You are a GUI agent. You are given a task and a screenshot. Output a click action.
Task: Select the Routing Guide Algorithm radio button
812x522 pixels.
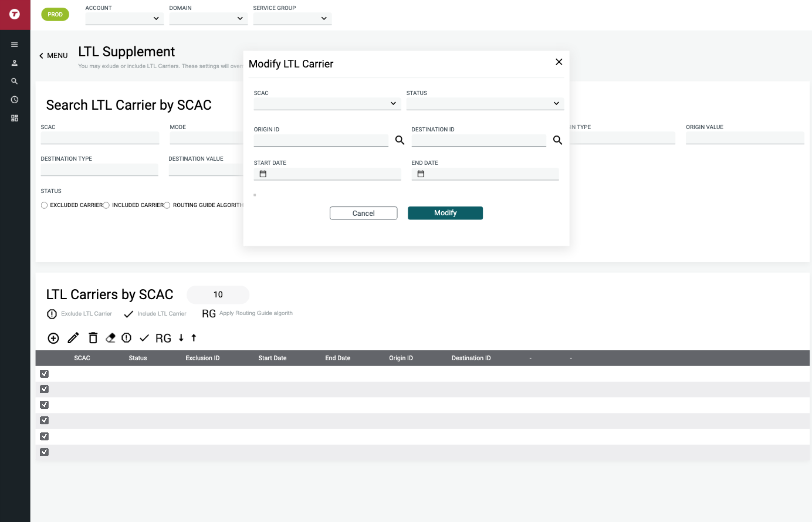tap(167, 205)
